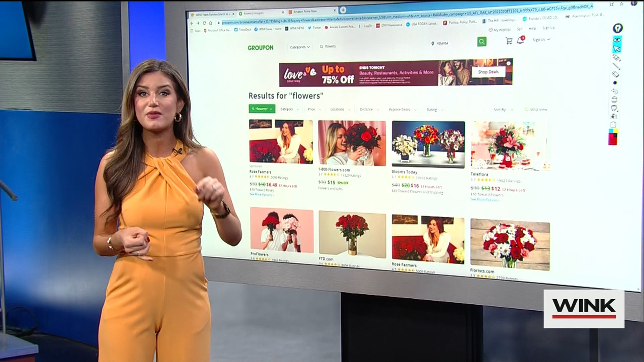Open The Hill bookmark
644x362 pixels.
(499, 21)
